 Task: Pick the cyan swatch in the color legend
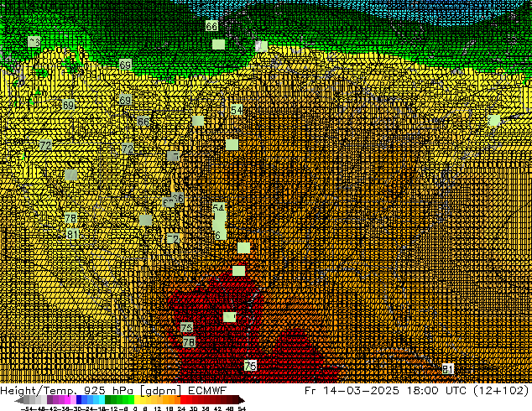(x=102, y=399)
